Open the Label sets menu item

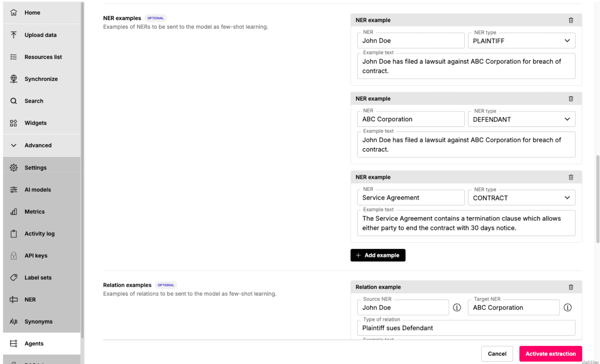(x=38, y=277)
